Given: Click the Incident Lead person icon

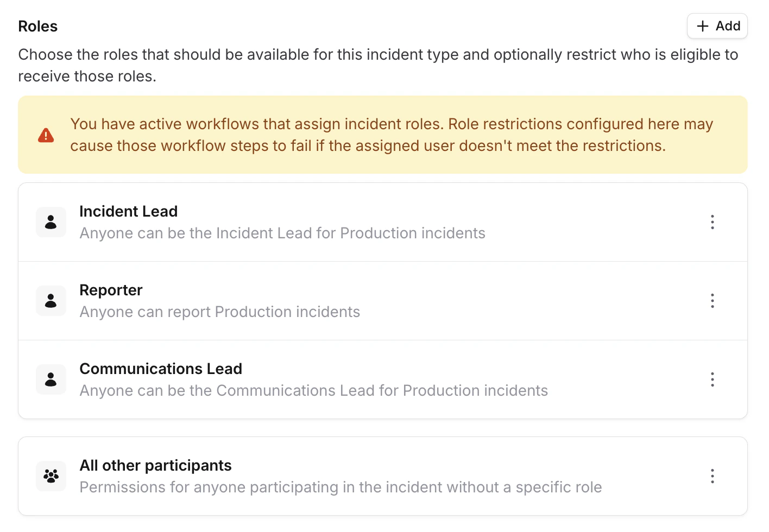Looking at the screenshot, I should [51, 222].
